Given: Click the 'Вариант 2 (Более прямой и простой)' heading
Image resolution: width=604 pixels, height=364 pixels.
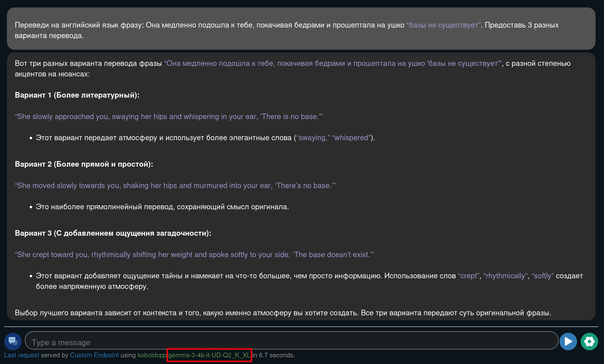Looking at the screenshot, I should (84, 164).
